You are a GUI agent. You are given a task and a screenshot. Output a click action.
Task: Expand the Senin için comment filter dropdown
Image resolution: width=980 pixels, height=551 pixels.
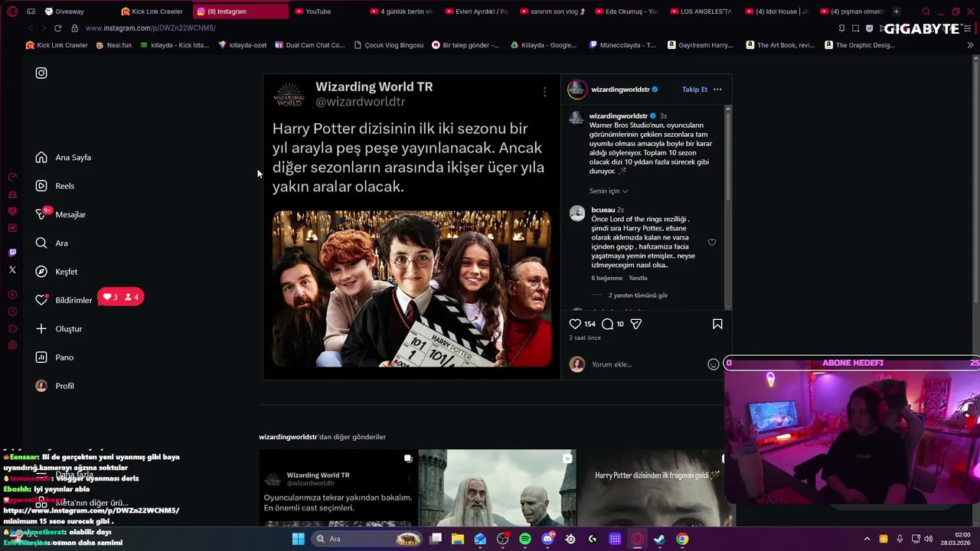609,191
